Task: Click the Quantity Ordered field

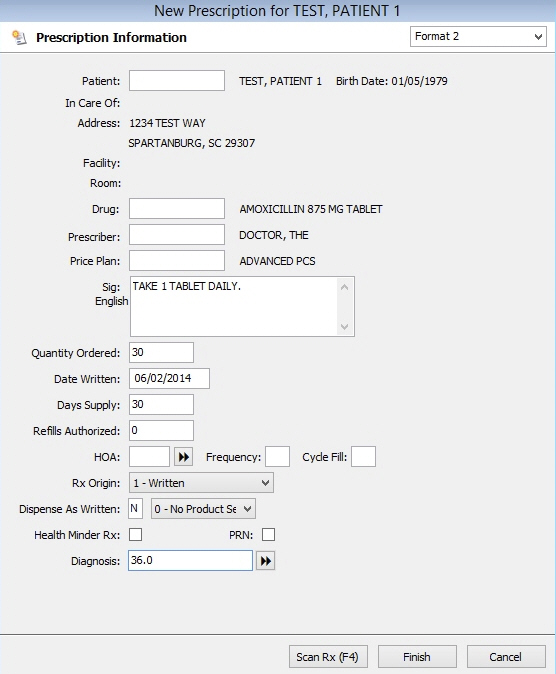Action: pos(161,352)
